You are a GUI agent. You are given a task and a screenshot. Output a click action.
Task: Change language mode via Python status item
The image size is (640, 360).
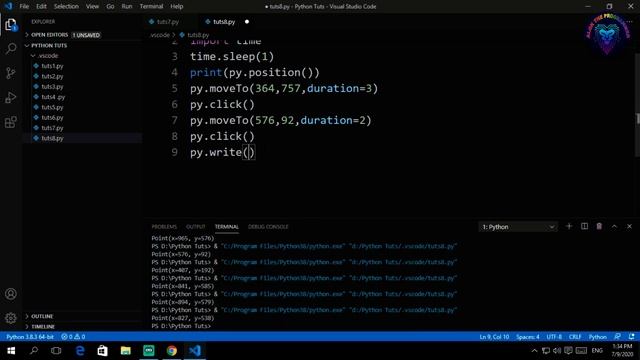tap(598, 337)
